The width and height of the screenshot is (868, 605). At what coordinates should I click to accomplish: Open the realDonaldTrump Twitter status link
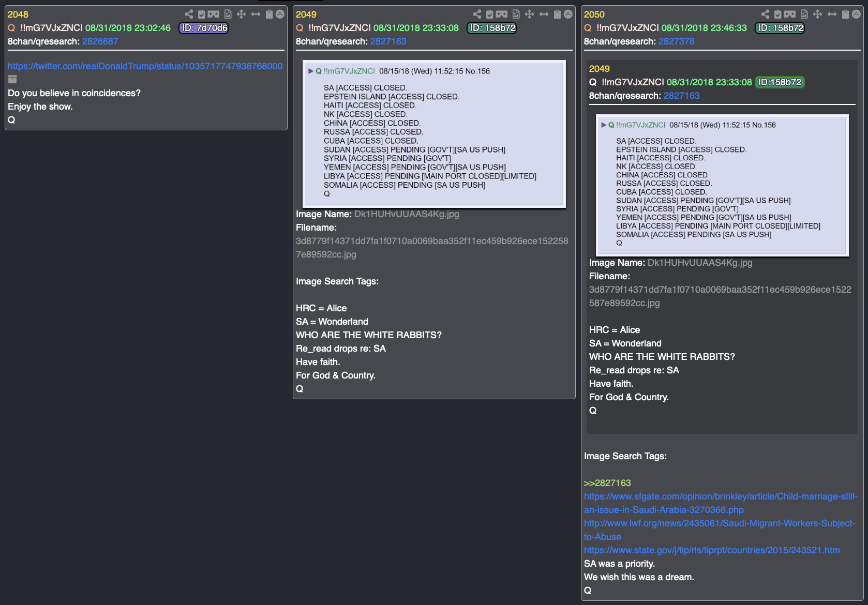[145, 66]
